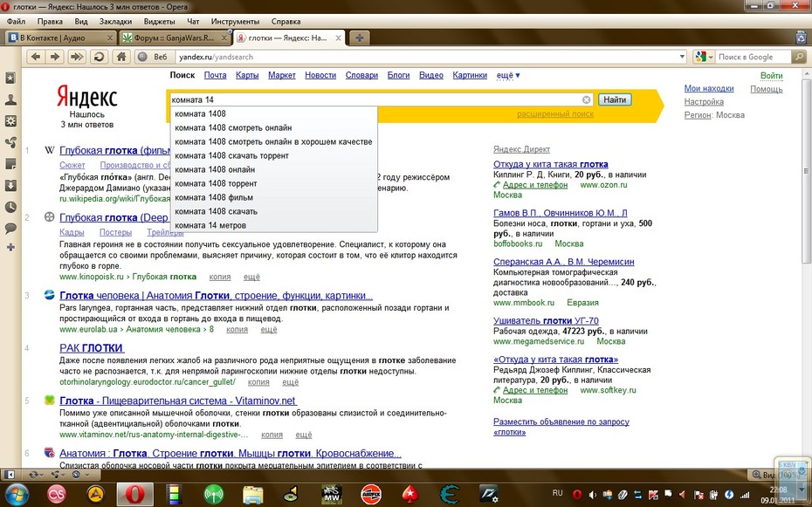812x507 pixels.
Task: Click the Найти search button
Action: point(615,99)
